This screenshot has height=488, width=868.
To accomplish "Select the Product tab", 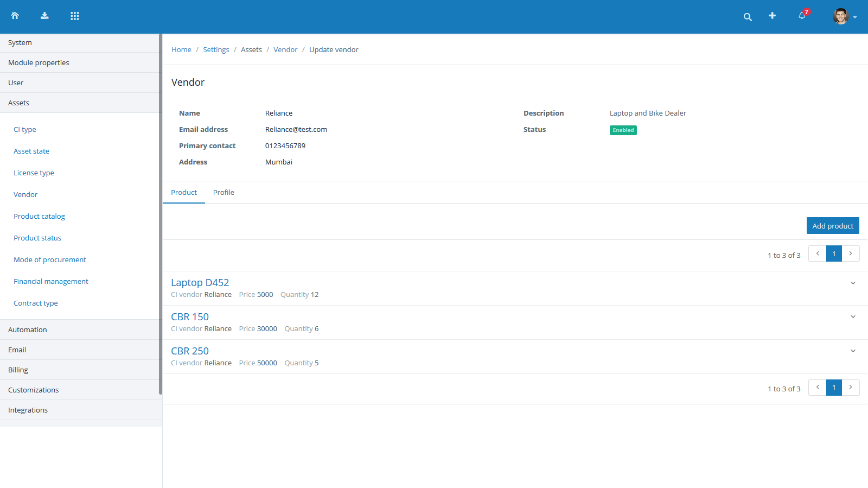I will coord(184,193).
